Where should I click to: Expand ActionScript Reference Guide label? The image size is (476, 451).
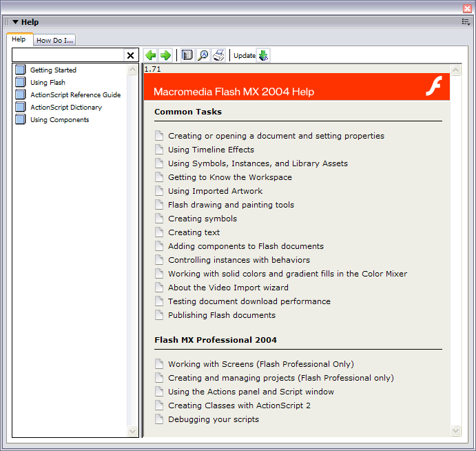pyautogui.click(x=75, y=94)
